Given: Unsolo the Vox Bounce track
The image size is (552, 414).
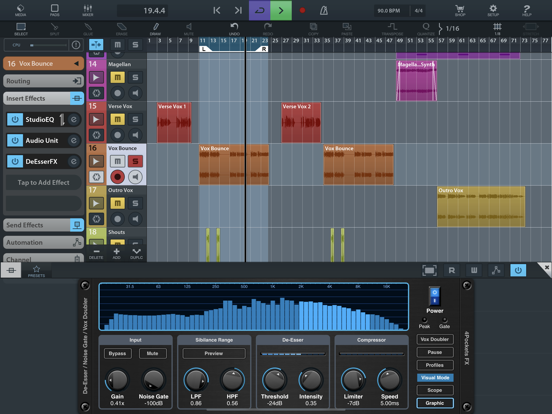Looking at the screenshot, I should pos(135,161).
